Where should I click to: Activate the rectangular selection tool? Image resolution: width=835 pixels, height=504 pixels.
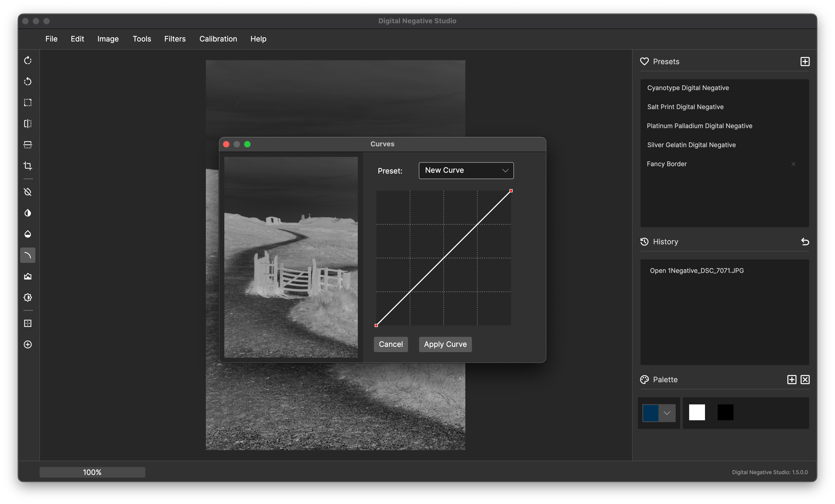(27, 103)
